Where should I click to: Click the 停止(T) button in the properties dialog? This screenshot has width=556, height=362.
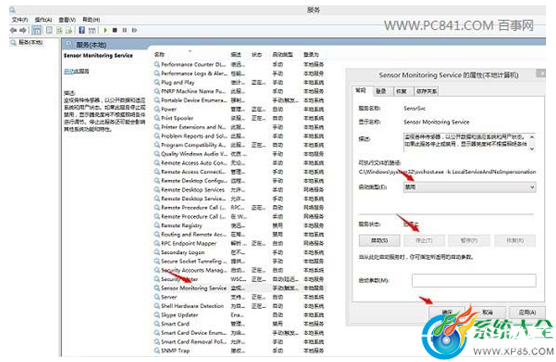point(424,240)
